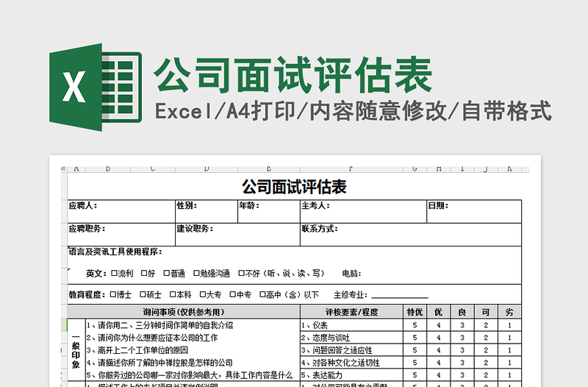The width and height of the screenshot is (588, 387).
Task: Select score 2 in the 对各种文化之适切性 row
Action: (x=486, y=363)
